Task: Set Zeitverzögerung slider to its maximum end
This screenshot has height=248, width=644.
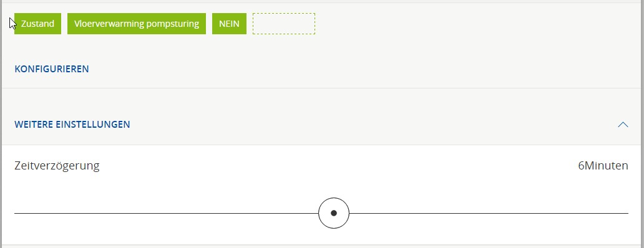Action: 628,214
